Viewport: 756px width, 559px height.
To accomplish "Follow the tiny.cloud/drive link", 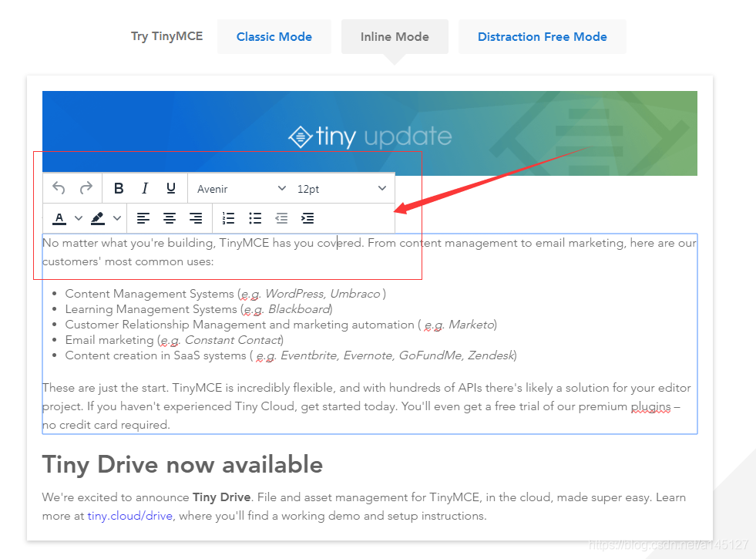I will (x=129, y=516).
